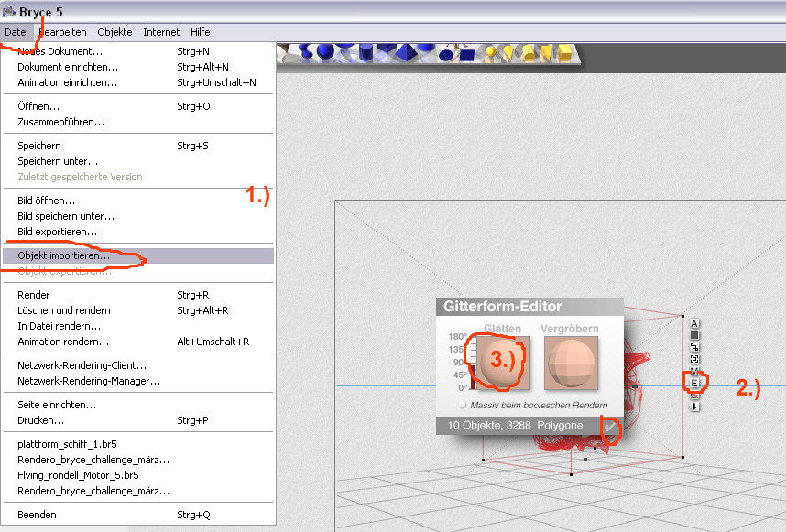The image size is (786, 532).
Task: Select Speichern unter menu entry
Action: pos(138,161)
